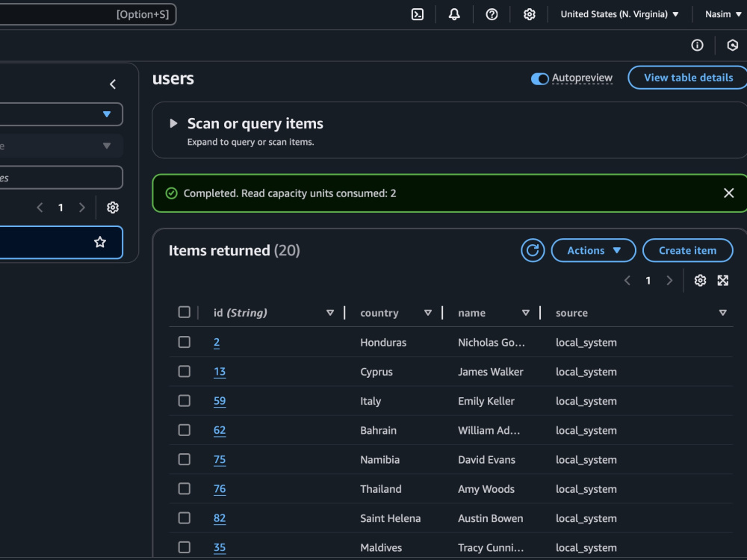The image size is (747, 560).
Task: Open the help question mark icon
Action: click(492, 14)
